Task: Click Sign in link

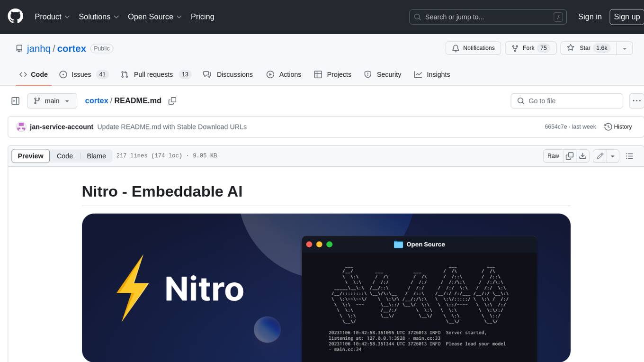Action: click(x=590, y=17)
